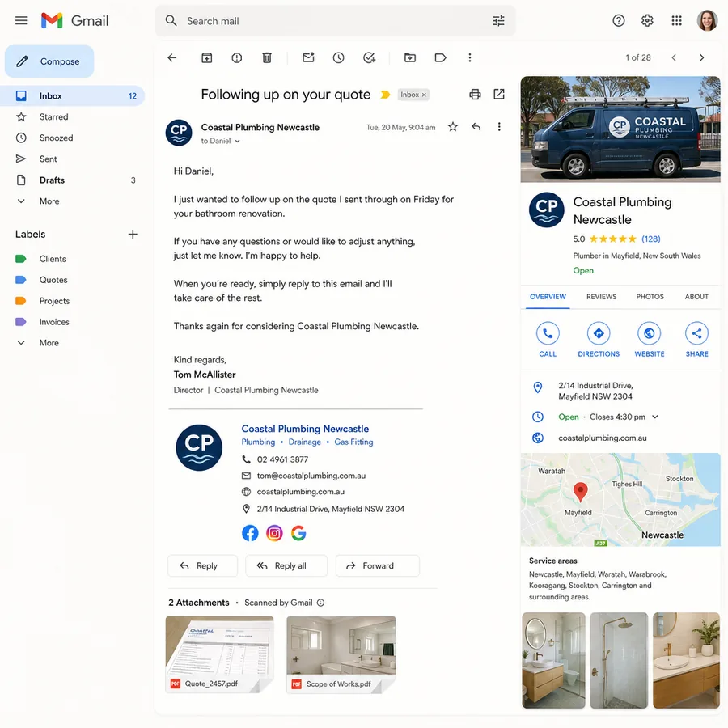Open the Scope of Works.pdf attachment
The height and width of the screenshot is (728, 728).
[x=341, y=654]
